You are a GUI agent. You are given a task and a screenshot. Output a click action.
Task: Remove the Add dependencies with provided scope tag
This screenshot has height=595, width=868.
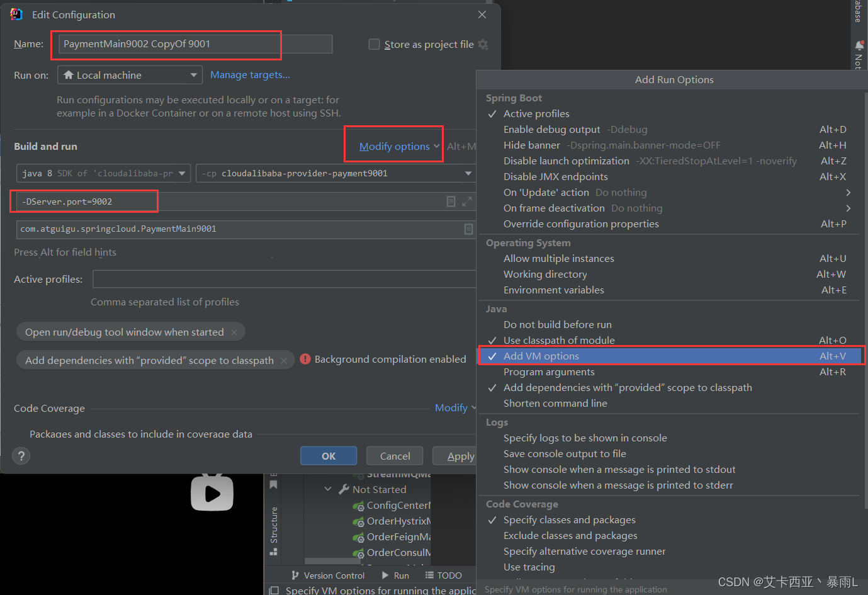[284, 360]
